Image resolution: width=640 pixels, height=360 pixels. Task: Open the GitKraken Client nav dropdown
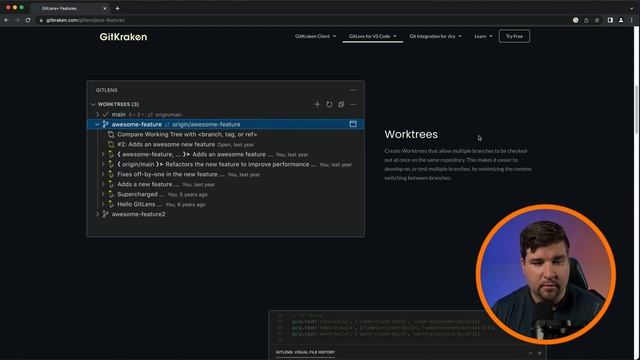click(316, 36)
